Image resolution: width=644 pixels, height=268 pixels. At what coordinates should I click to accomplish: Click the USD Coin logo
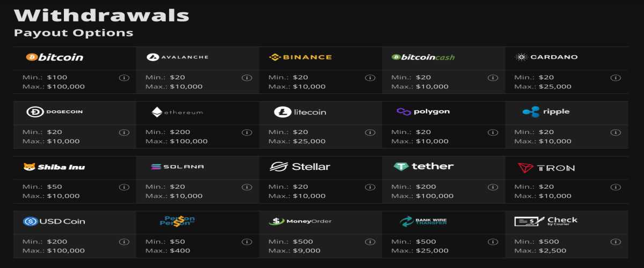(54, 221)
